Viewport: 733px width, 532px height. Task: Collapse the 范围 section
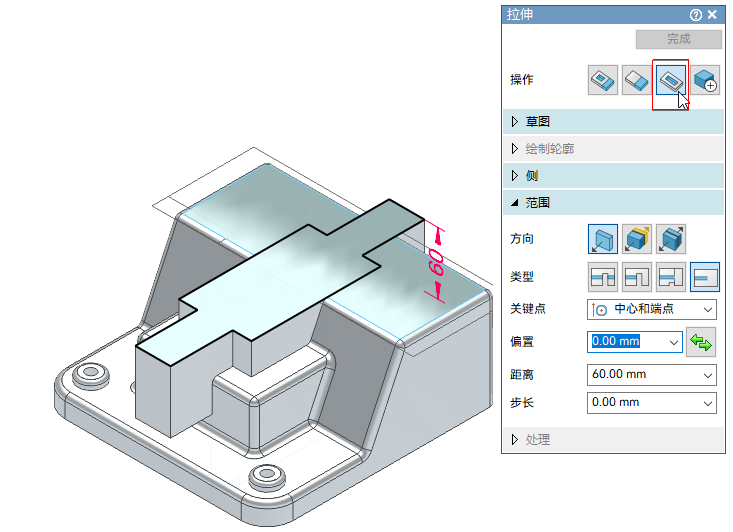tap(613, 203)
